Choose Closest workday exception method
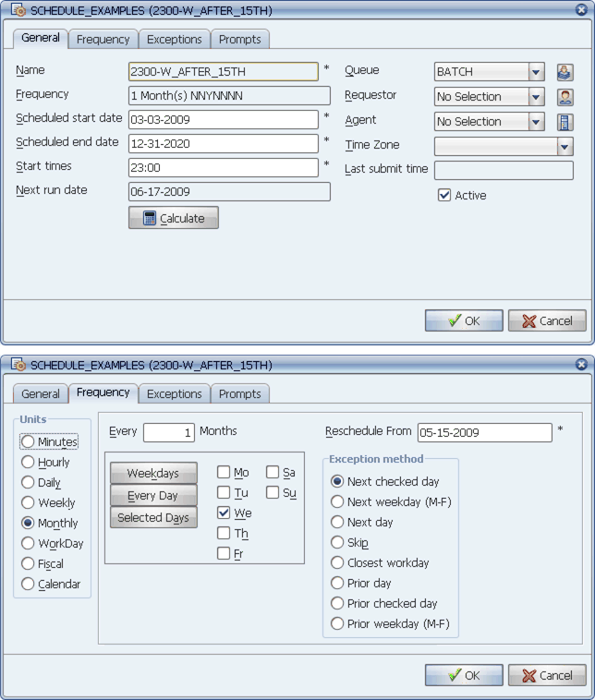595x700 pixels. 337,562
